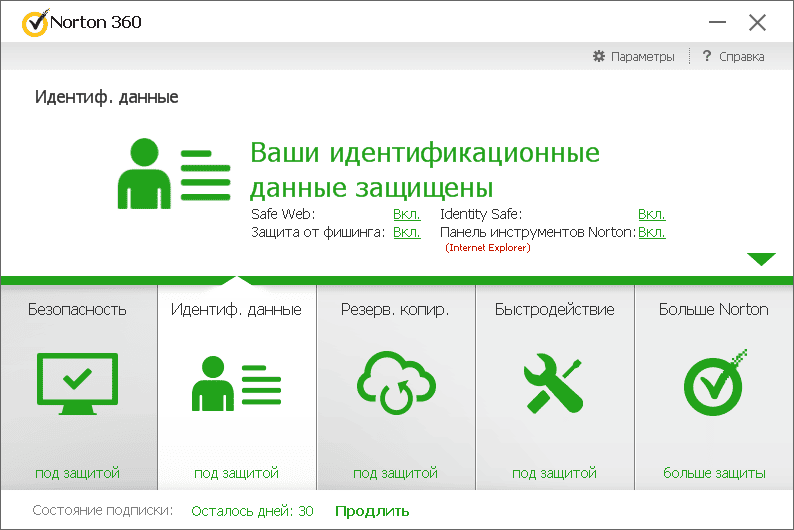794x530 pixels.
Task: Click Защита от фишинга: label
Action: tap(318, 232)
